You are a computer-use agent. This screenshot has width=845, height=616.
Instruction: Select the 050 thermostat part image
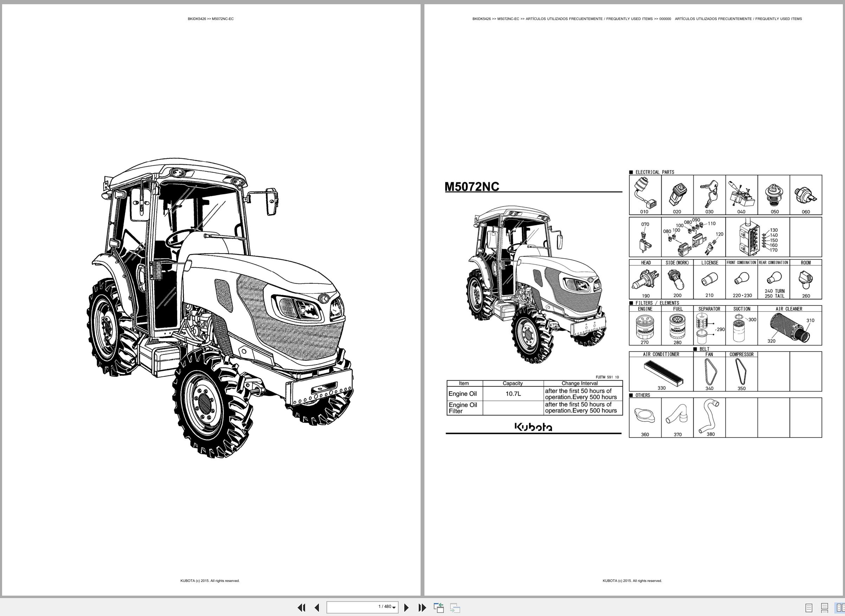774,195
